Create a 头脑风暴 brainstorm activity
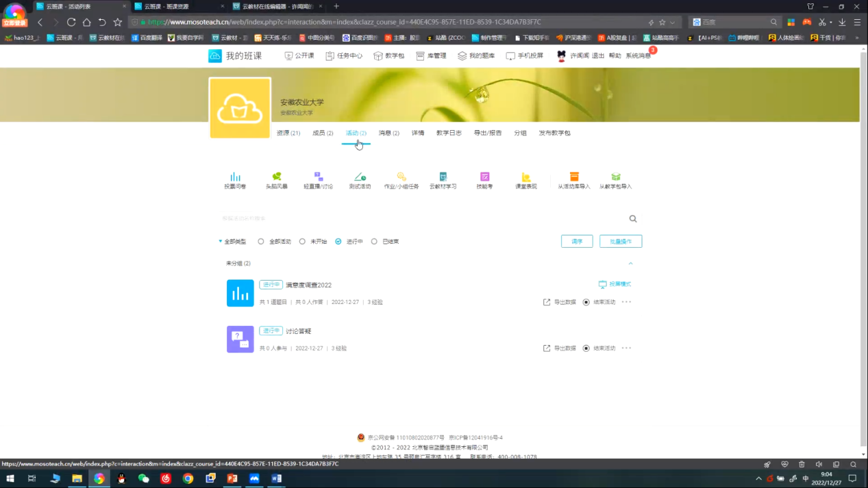The height and width of the screenshot is (488, 868). click(x=277, y=180)
